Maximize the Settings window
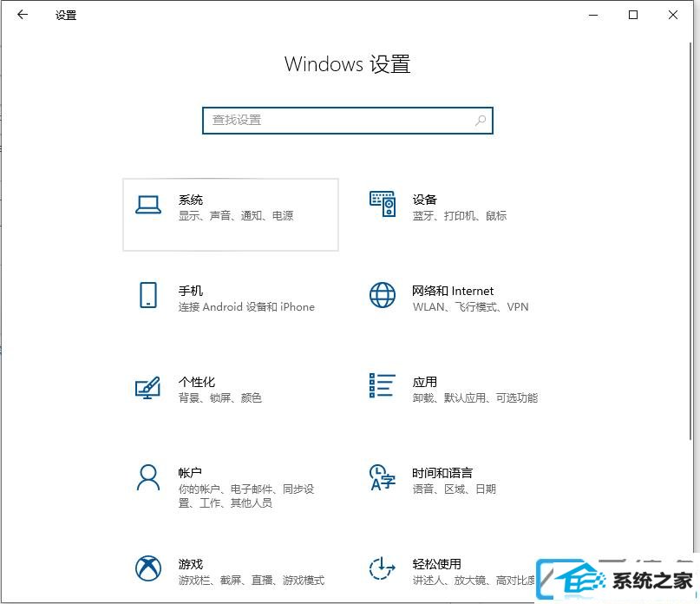This screenshot has height=604, width=700. (633, 15)
